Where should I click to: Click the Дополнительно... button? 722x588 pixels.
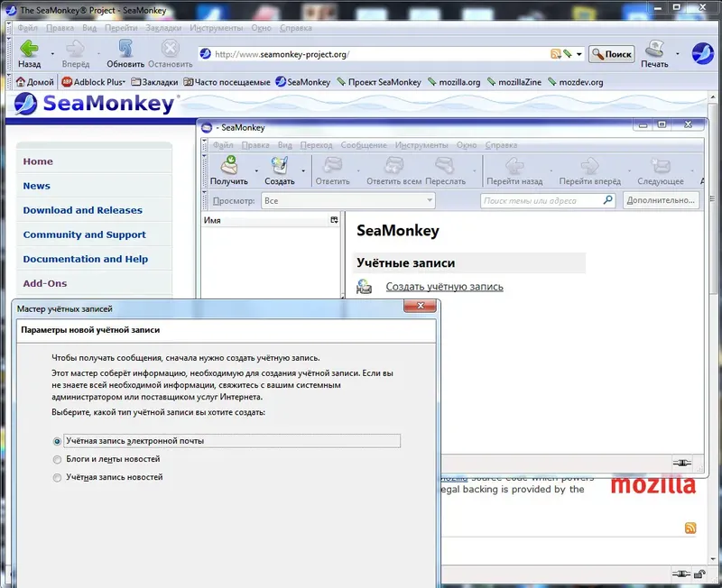(x=661, y=200)
